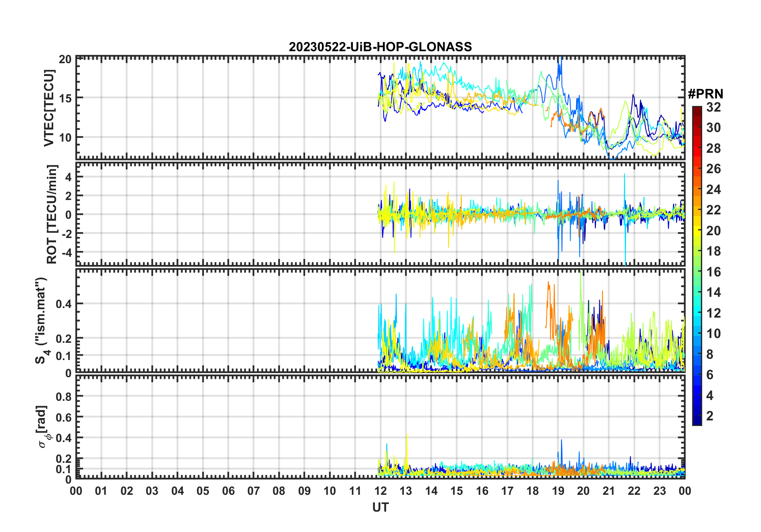Image resolution: width=761 pixels, height=532 pixels.
Task: Click the rainbow PRN colorbar strip
Action: pyautogui.click(x=697, y=266)
